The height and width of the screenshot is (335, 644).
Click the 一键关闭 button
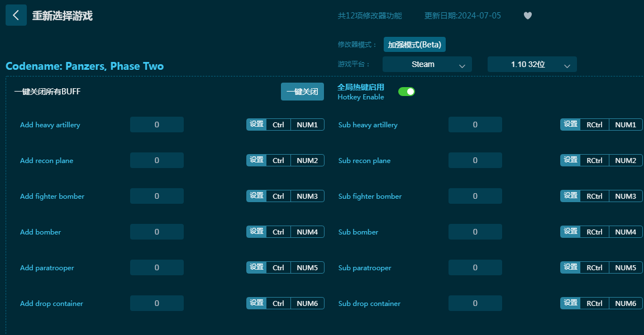click(302, 92)
